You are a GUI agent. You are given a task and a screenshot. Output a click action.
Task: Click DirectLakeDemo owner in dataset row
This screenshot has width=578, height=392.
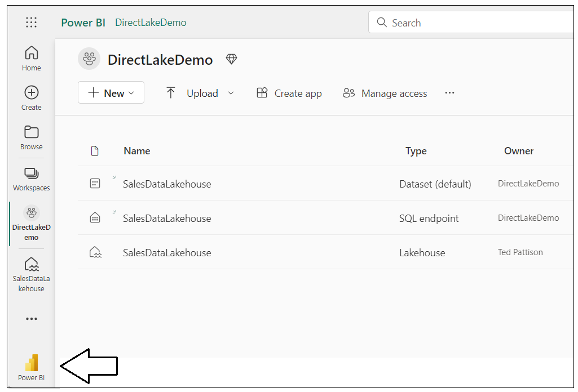(528, 183)
